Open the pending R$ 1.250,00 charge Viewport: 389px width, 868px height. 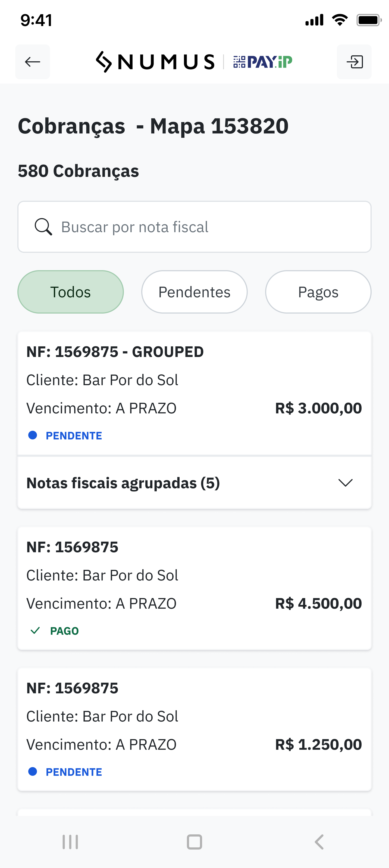click(x=194, y=729)
